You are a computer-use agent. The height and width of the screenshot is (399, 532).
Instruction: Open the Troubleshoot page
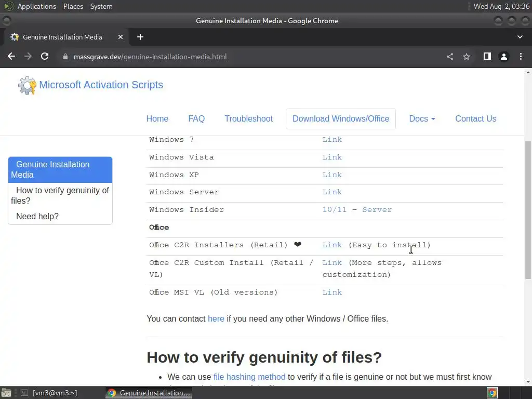(249, 119)
